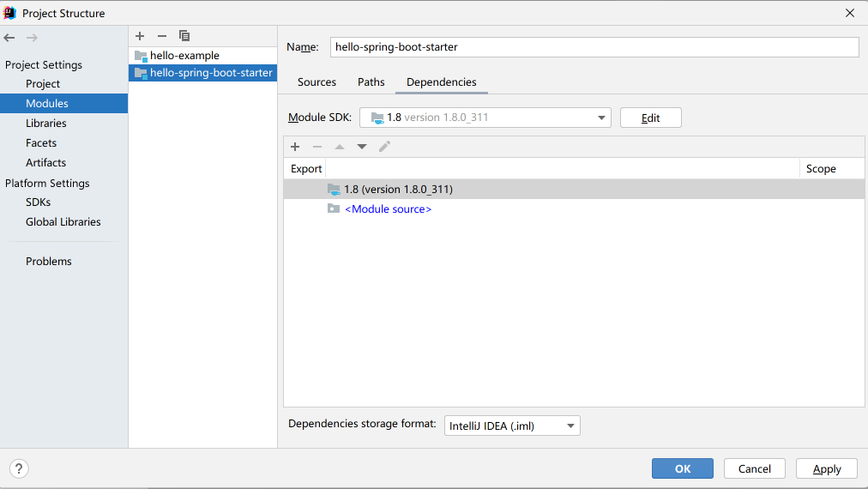Screen dimensions: 868x489
Task: Open Modules settings
Action: click(x=63, y=104)
